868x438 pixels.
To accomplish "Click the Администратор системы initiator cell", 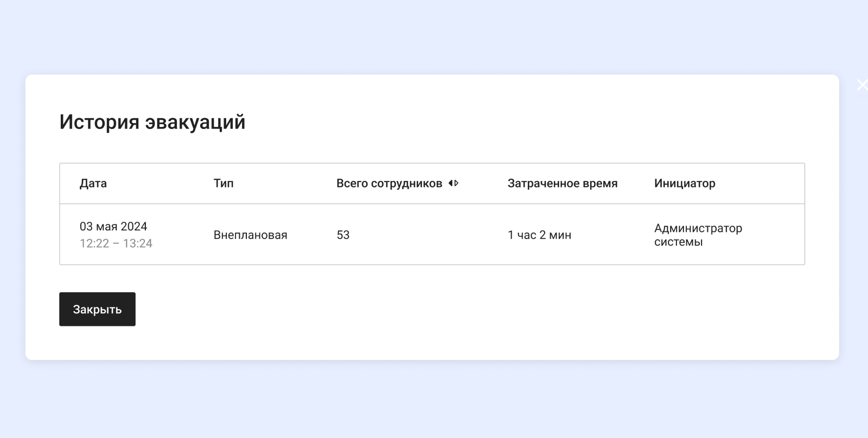I will coord(698,235).
